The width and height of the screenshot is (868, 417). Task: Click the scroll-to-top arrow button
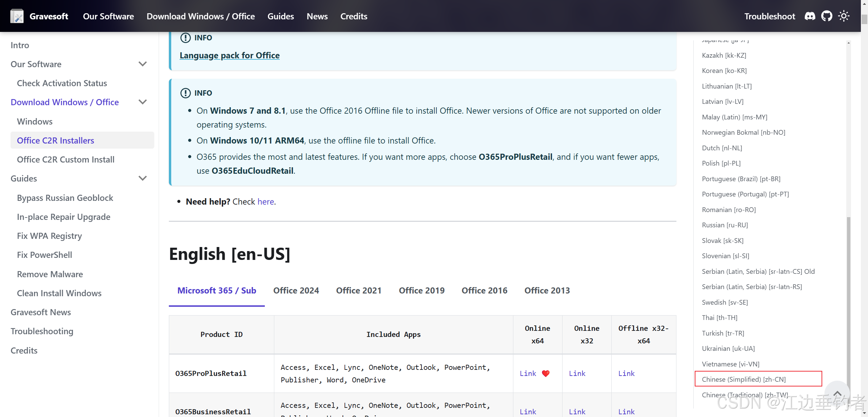(837, 394)
